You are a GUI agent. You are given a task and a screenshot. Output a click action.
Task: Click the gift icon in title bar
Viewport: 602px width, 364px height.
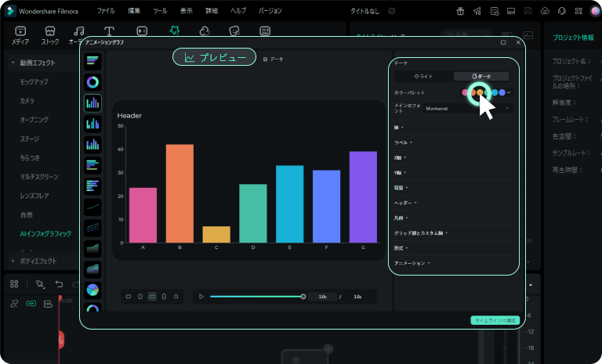click(x=460, y=11)
